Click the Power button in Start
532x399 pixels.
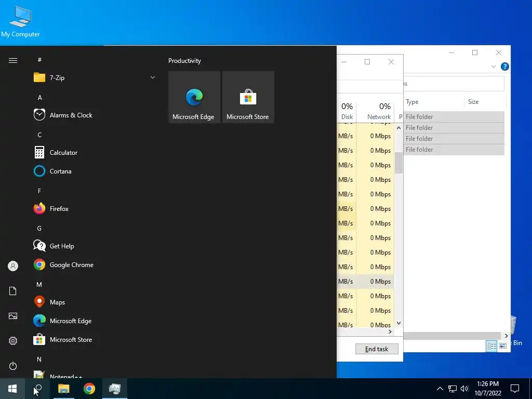(13, 366)
